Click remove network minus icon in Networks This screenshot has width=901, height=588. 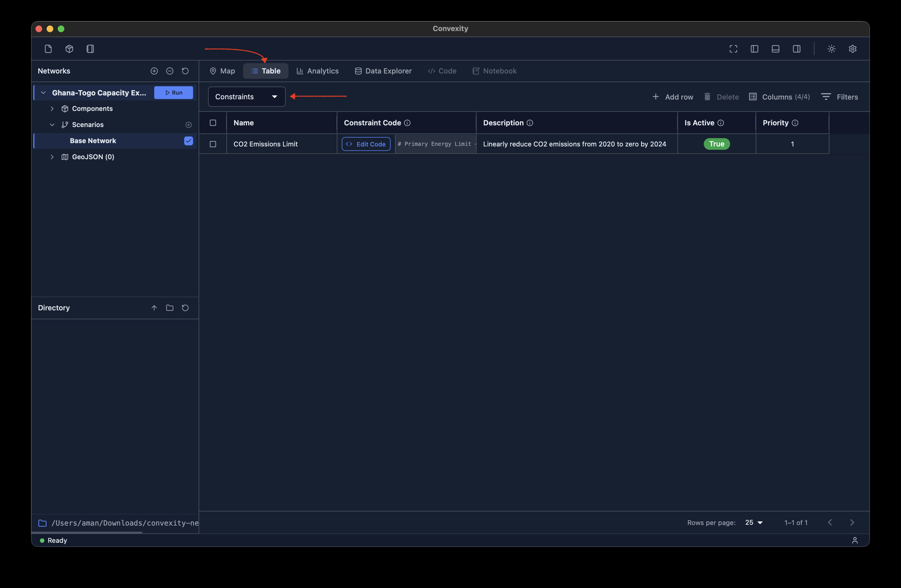tap(169, 71)
